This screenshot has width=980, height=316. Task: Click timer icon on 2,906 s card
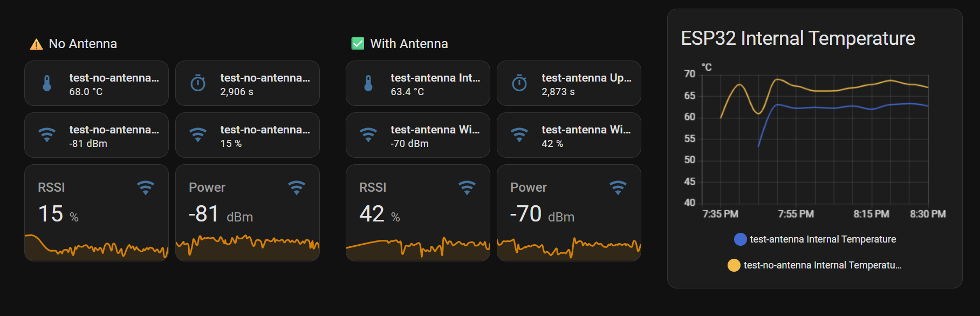[x=198, y=83]
